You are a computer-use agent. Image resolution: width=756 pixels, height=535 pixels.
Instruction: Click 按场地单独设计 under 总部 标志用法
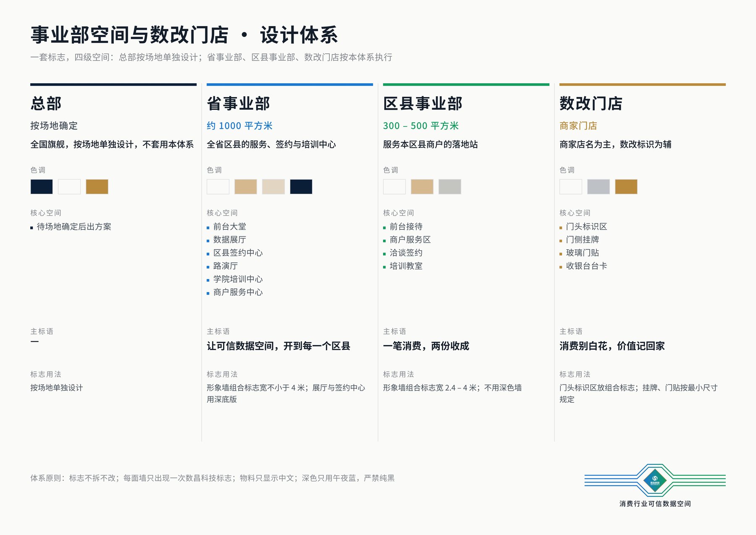tap(57, 387)
